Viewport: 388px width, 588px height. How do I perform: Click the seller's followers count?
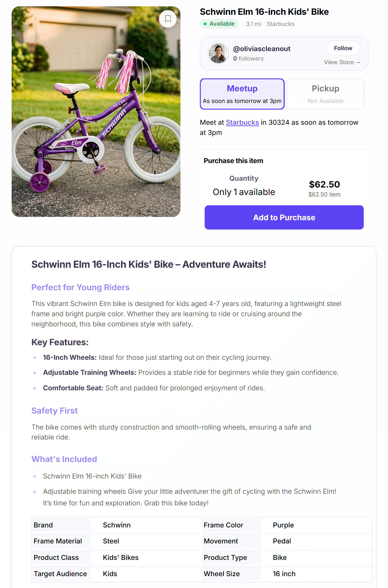pos(248,59)
